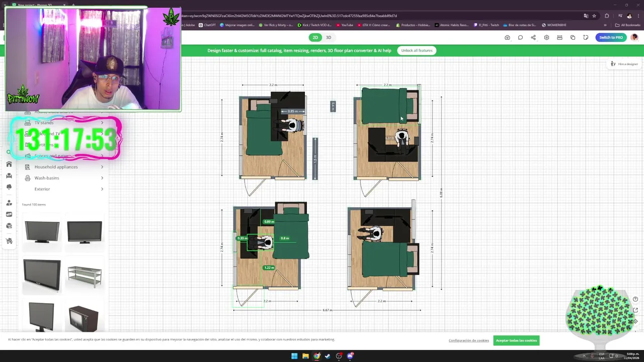Click Aceptar todas las cookies button

coord(516,340)
